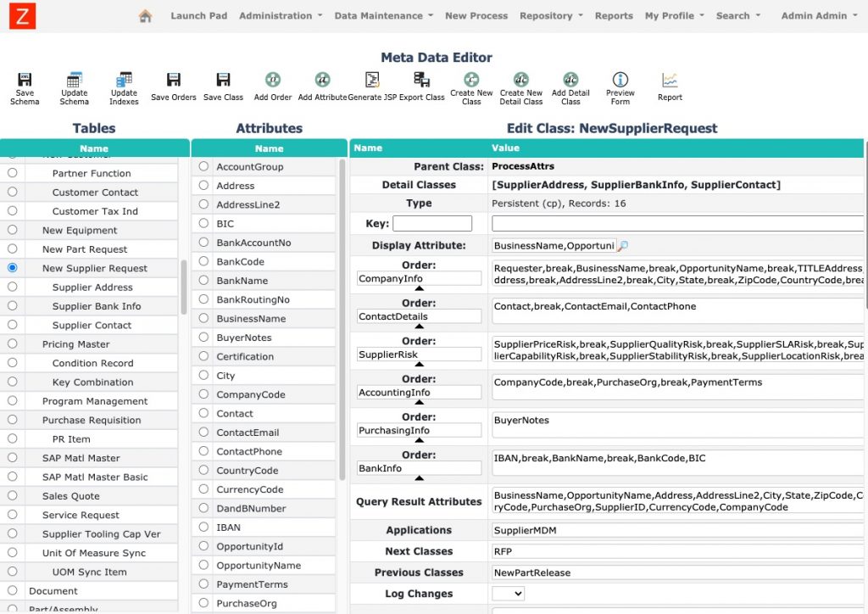
Task: Open the Purchase Requisition table
Action: pyautogui.click(x=92, y=420)
